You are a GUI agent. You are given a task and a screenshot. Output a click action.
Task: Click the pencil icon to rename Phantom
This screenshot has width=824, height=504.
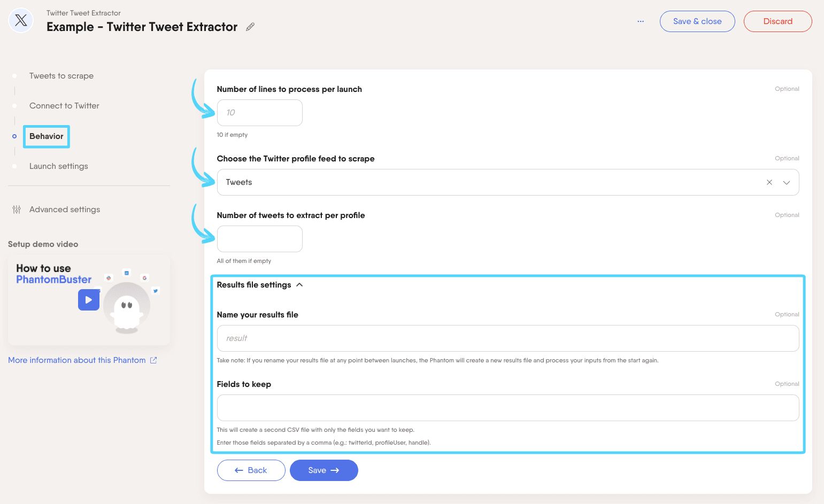tap(250, 27)
